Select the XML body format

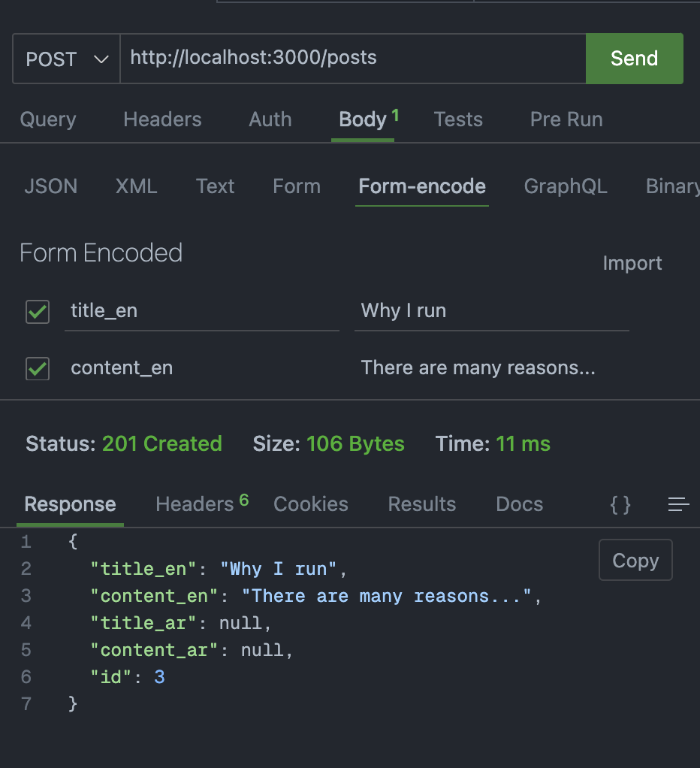click(136, 186)
